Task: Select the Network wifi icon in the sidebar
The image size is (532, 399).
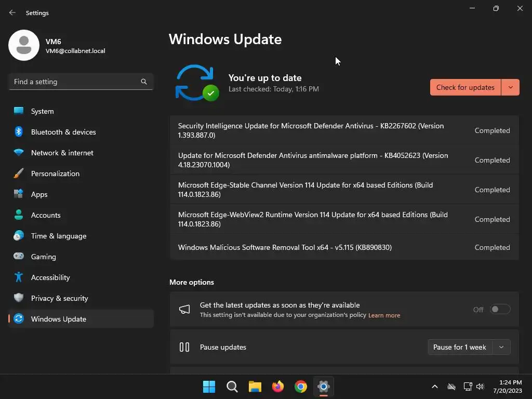Action: click(19, 152)
